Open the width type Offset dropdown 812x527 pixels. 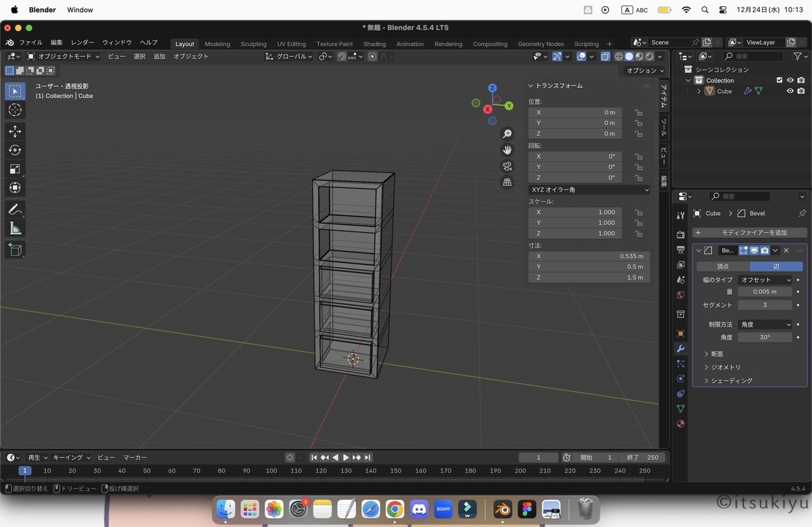[765, 279]
